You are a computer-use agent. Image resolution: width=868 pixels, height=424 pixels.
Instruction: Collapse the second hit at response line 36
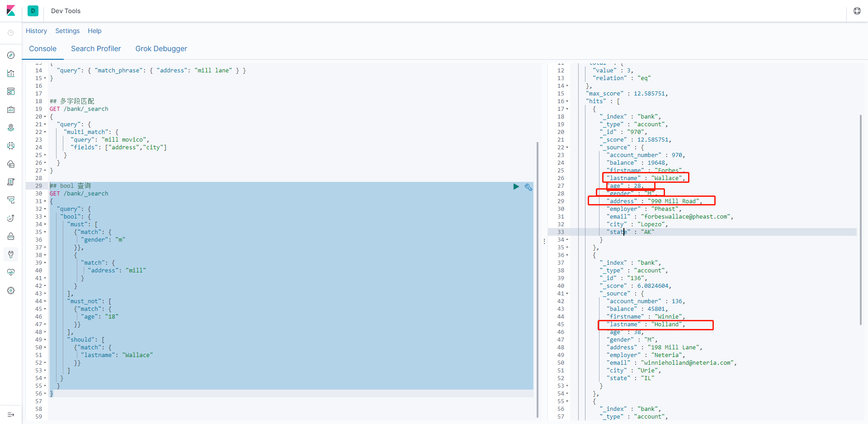pos(567,255)
